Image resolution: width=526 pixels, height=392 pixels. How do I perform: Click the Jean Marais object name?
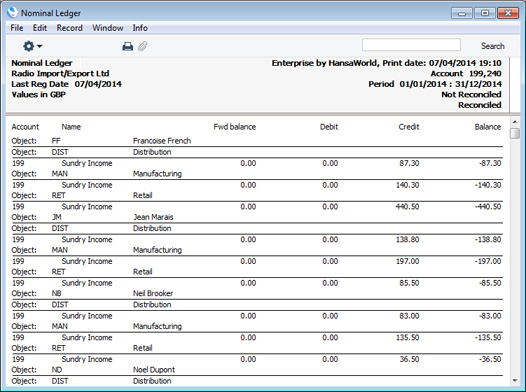coord(153,217)
